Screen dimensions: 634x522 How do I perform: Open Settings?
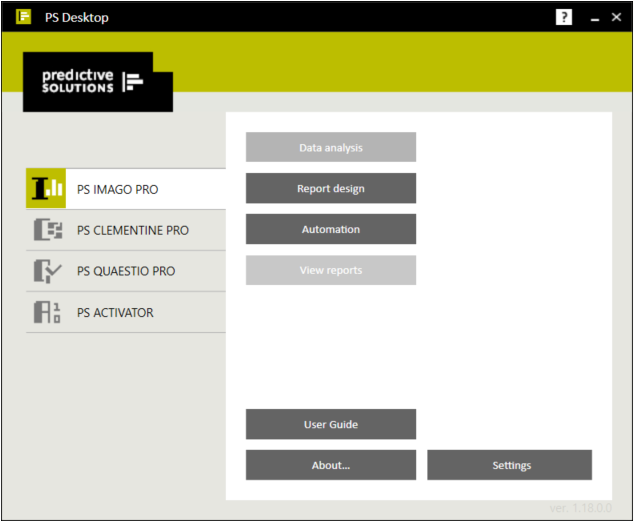509,465
